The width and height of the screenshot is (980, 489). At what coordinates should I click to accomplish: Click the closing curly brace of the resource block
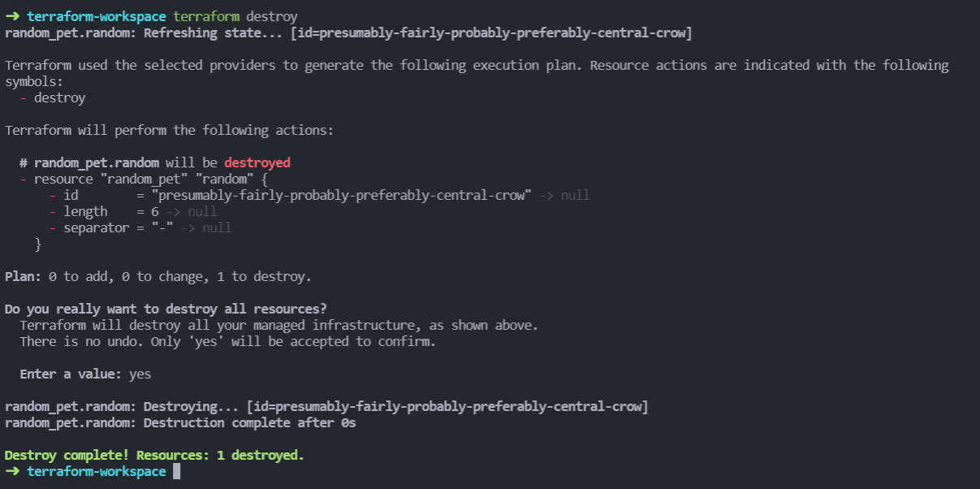tap(37, 244)
